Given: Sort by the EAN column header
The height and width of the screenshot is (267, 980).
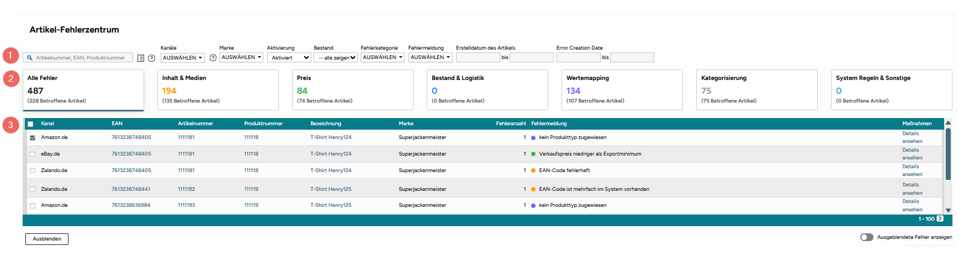Looking at the screenshot, I should 117,124.
